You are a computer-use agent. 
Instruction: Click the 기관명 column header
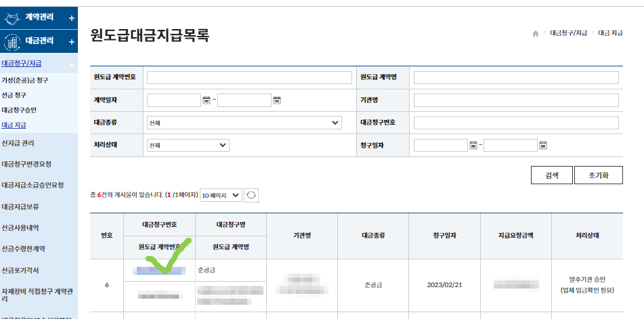[x=302, y=236]
